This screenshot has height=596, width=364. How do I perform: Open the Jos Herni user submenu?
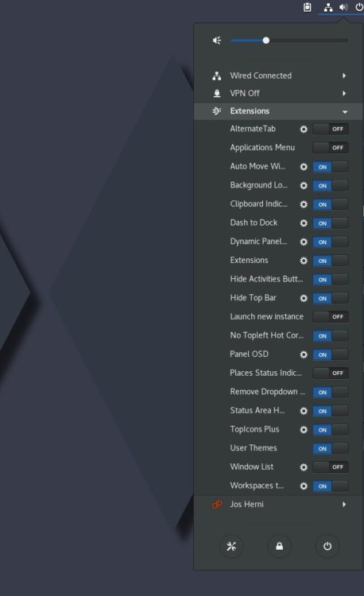(x=278, y=505)
